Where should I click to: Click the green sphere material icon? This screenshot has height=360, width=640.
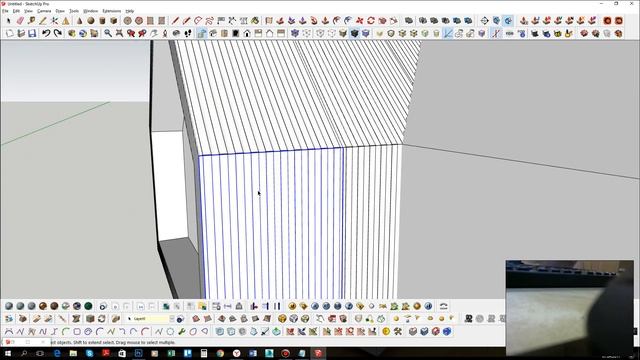pyautogui.click(x=88, y=306)
